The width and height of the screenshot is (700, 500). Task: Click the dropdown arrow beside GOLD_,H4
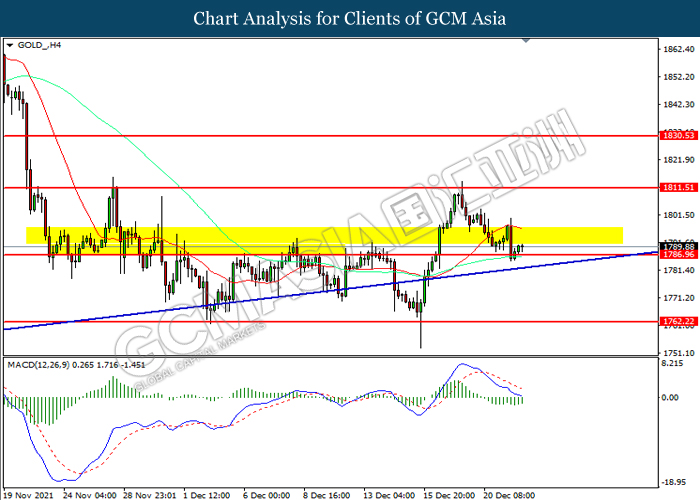[10, 45]
